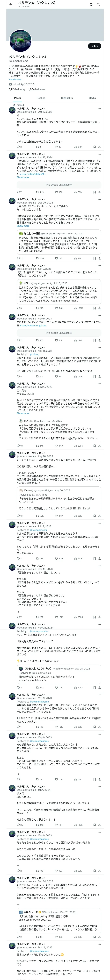This screenshot has height=980, width=110.
Task: Expand Show more on Dec 29, 2024 post
Action: coord(23,226)
